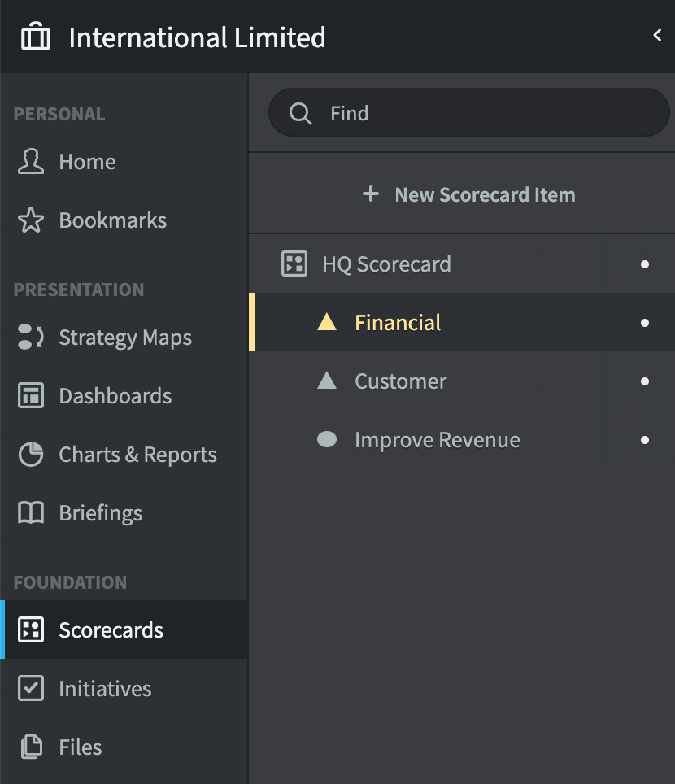Click inside the Find search field

coord(469,113)
